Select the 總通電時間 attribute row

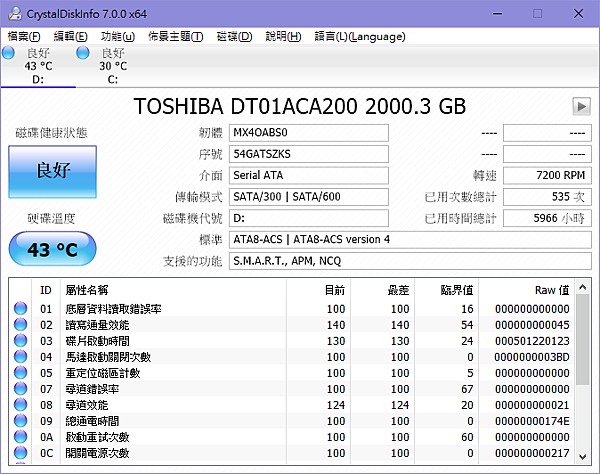(292, 421)
